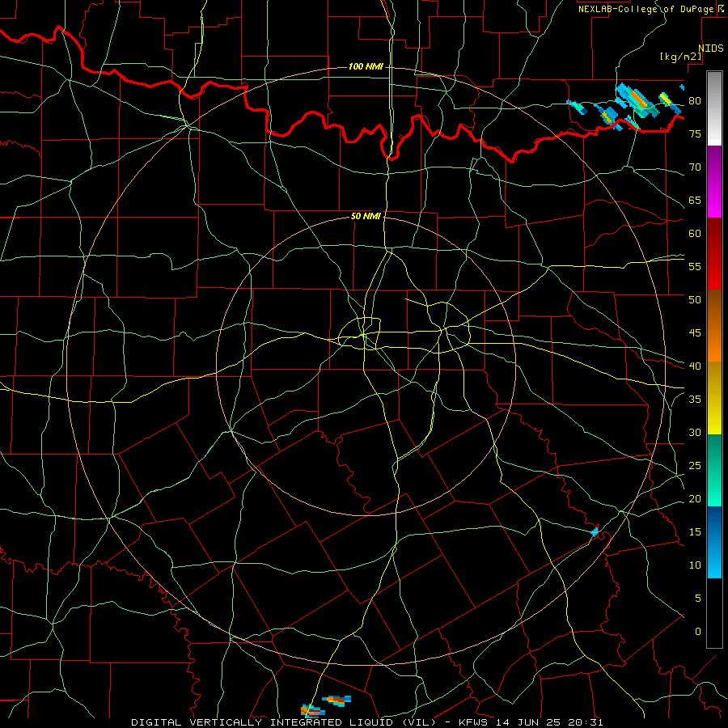Click the orange echo cluster at bottom edge
The width and height of the screenshot is (728, 728).
click(325, 705)
